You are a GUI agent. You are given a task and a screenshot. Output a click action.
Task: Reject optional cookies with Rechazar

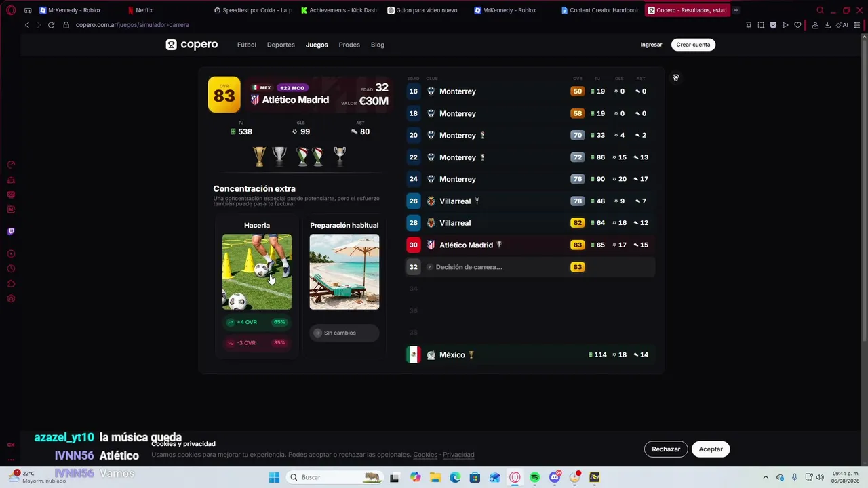click(x=666, y=449)
